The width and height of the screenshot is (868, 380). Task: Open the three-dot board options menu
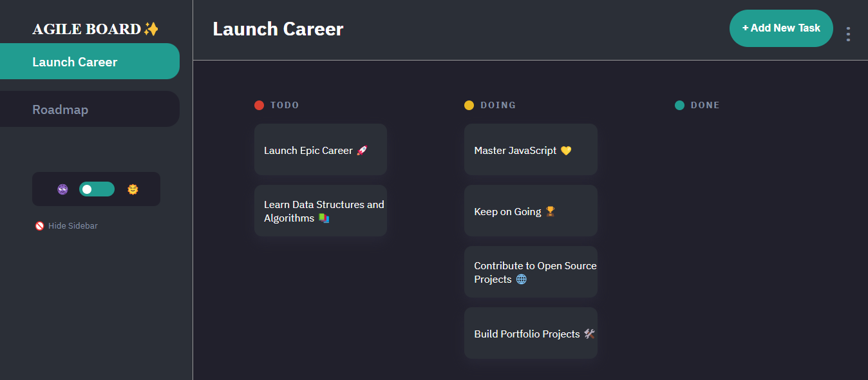point(848,34)
